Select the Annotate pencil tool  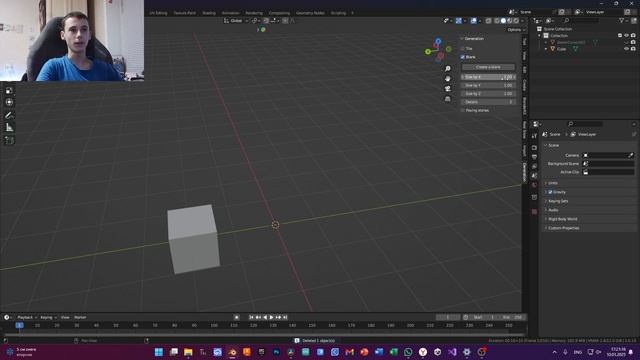pyautogui.click(x=9, y=116)
